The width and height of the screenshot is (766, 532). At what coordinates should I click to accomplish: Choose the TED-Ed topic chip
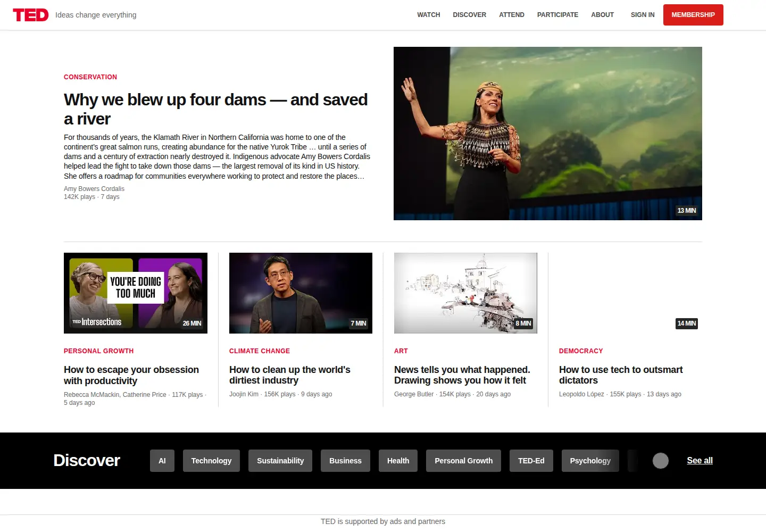(531, 461)
